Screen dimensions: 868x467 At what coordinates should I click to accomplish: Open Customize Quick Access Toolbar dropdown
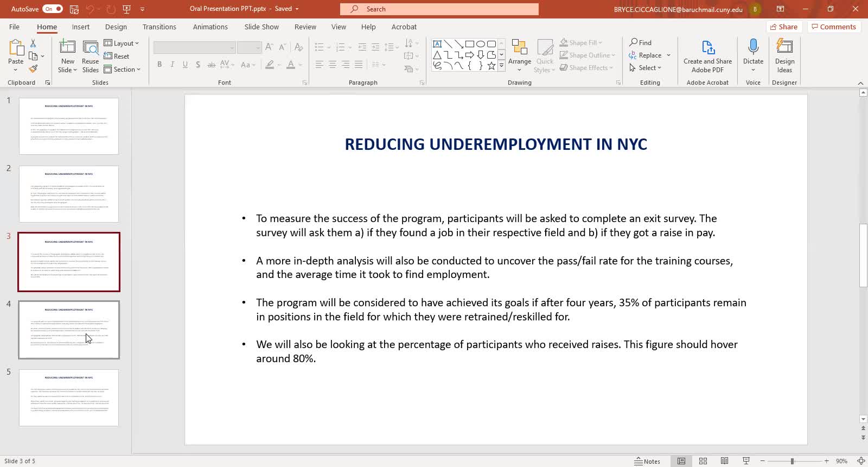click(142, 9)
